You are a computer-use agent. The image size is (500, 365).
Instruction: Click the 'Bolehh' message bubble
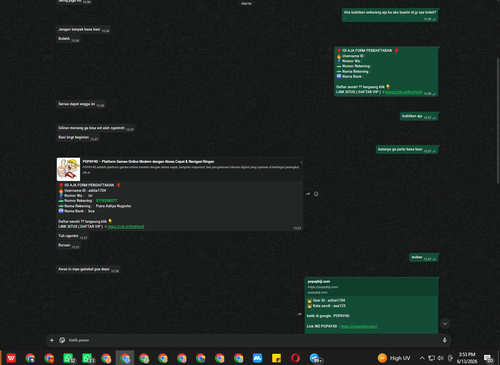[68, 39]
